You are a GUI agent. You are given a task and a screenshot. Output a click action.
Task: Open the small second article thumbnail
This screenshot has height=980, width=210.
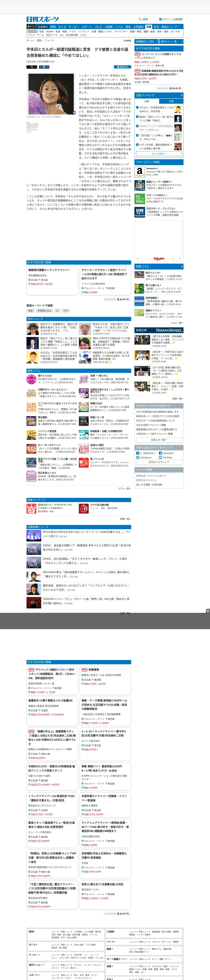pos(32,127)
